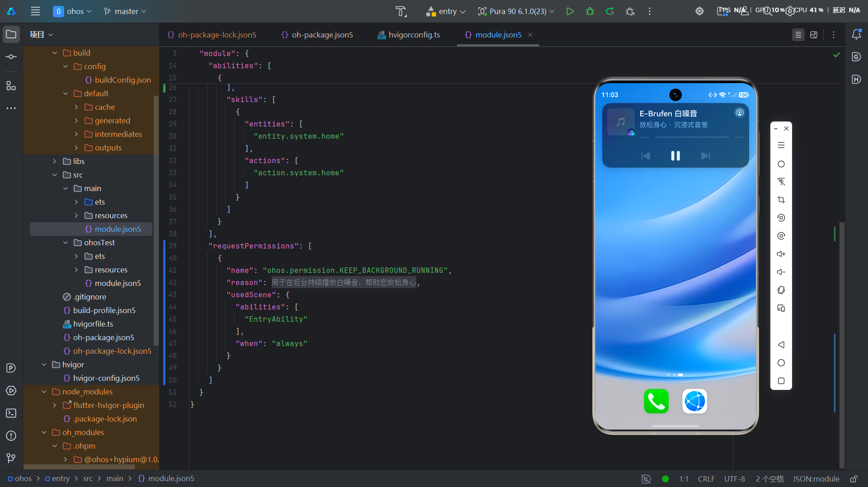The width and height of the screenshot is (868, 487).
Task: Expand the libs folder
Action: (55, 161)
